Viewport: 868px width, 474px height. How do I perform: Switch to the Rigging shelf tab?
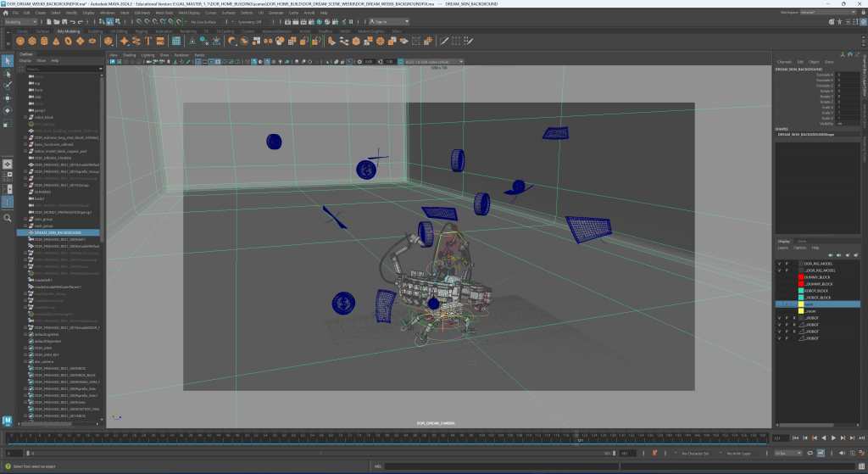[x=141, y=31]
